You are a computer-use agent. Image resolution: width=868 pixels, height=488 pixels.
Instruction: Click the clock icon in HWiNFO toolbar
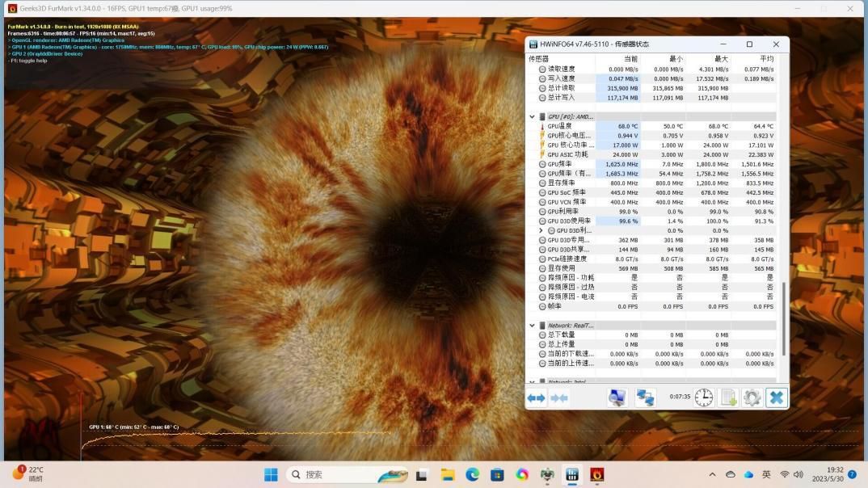(x=703, y=398)
